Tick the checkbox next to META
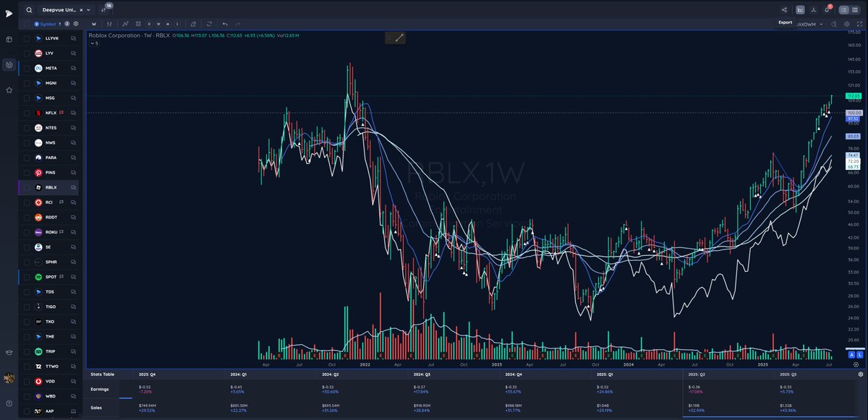 click(x=27, y=68)
